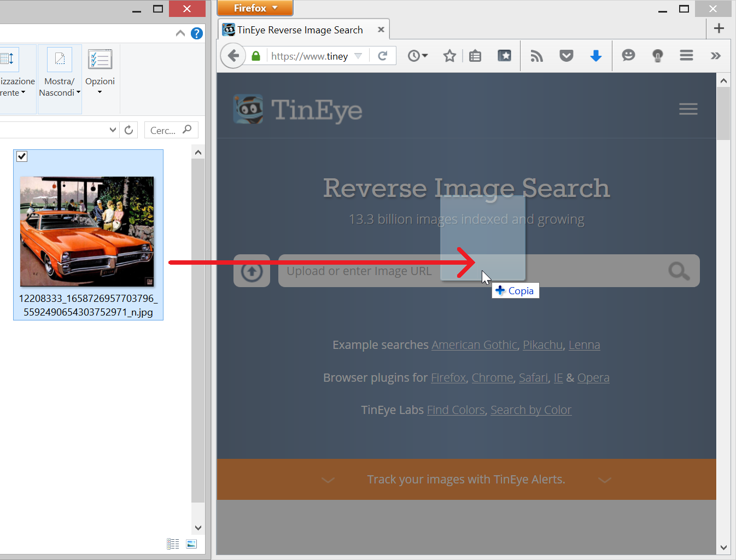Click the smiley chat icon in toolbar
The height and width of the screenshot is (560, 736).
pyautogui.click(x=628, y=55)
